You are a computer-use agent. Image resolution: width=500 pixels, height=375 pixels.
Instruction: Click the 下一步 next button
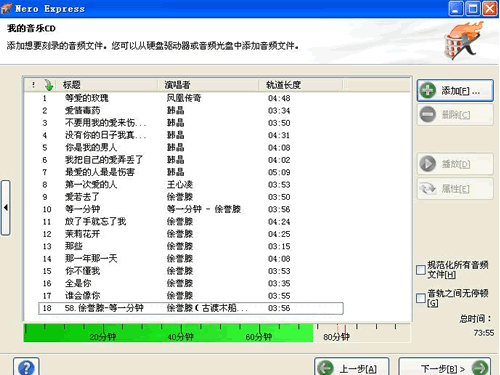[445, 367]
